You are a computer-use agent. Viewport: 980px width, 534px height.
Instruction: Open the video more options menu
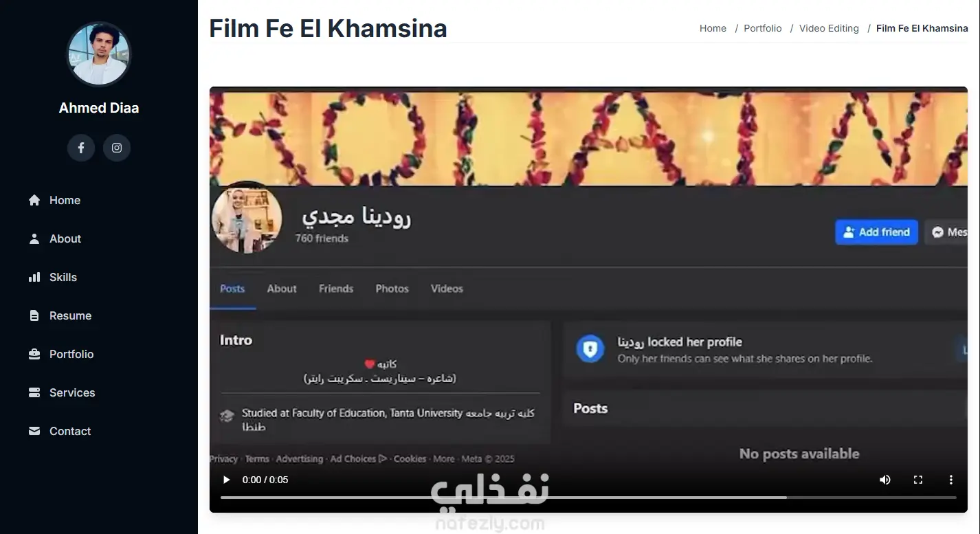coord(951,480)
